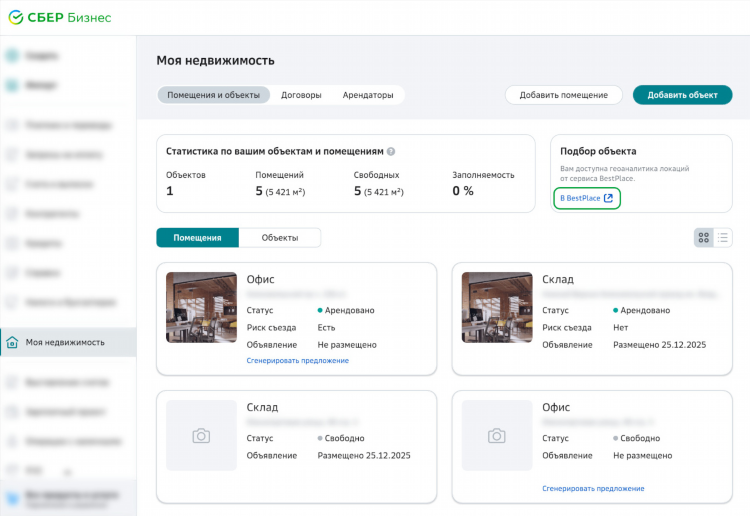Open the Склад card title with status Арендовано
This screenshot has width=750, height=516.
pos(558,279)
